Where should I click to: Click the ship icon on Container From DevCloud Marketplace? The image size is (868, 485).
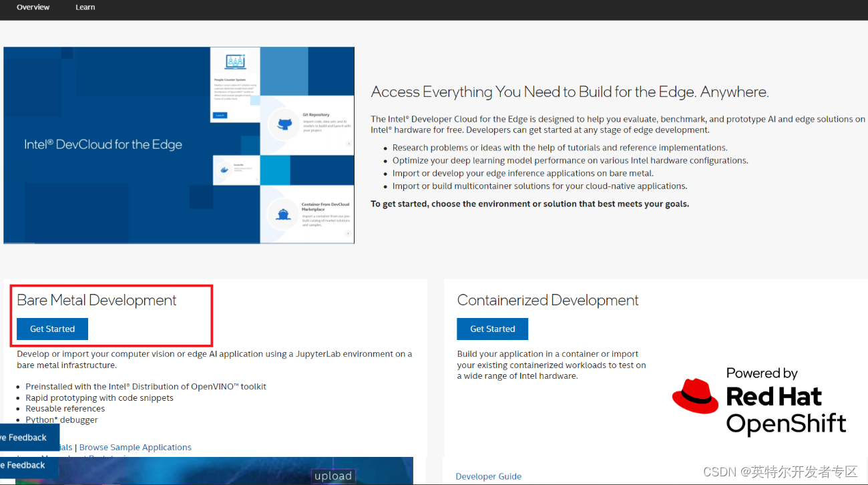coord(283,214)
